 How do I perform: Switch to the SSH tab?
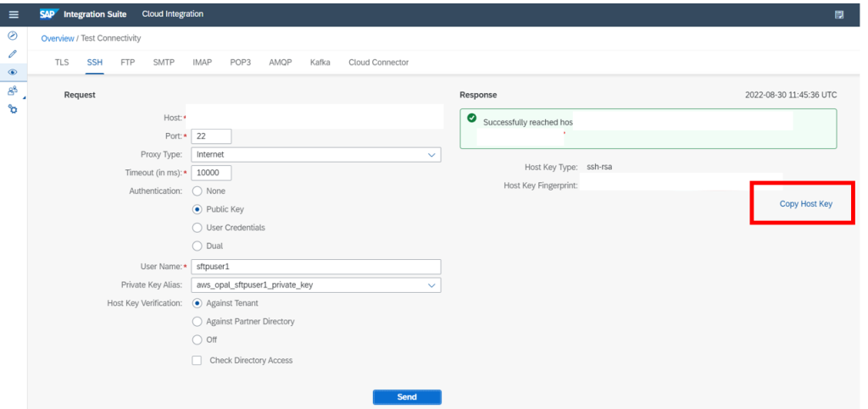tap(95, 63)
